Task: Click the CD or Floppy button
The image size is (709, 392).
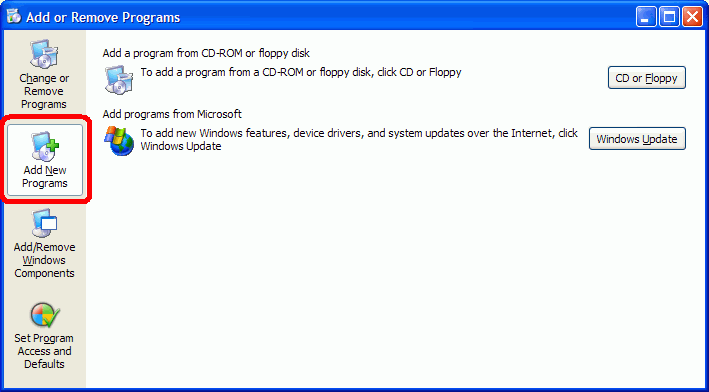Action: coord(647,78)
